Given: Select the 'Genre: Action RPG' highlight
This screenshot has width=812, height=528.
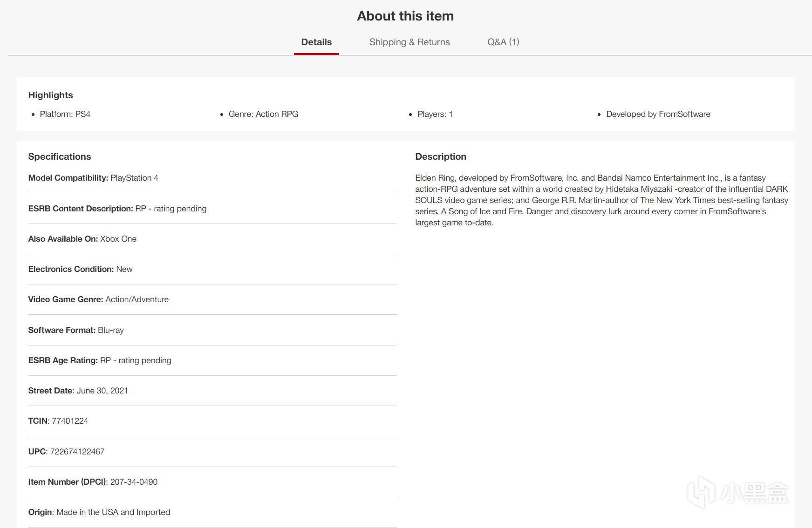Looking at the screenshot, I should click(263, 114).
